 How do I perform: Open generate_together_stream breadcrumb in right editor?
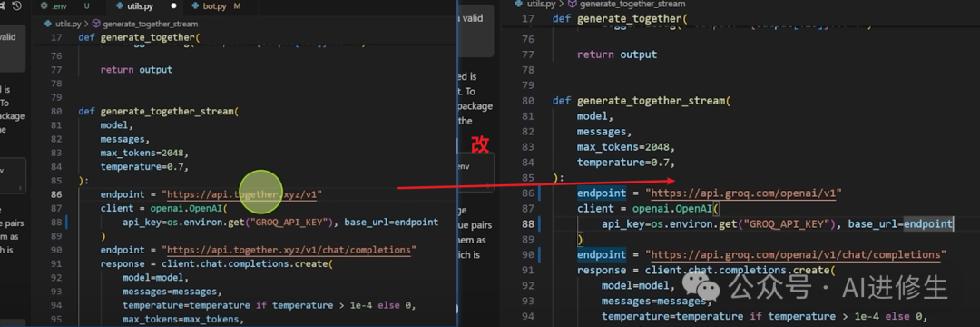coord(632,4)
